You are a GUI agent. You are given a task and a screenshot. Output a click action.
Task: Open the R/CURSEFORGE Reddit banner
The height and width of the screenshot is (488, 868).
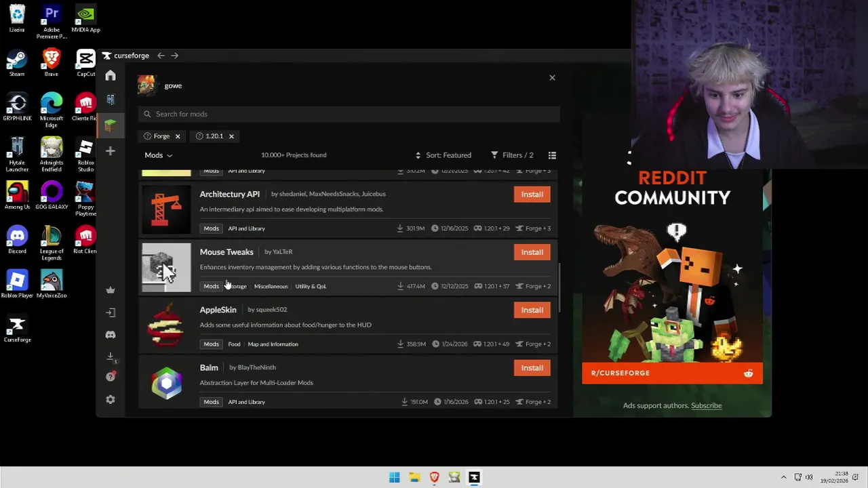(672, 373)
